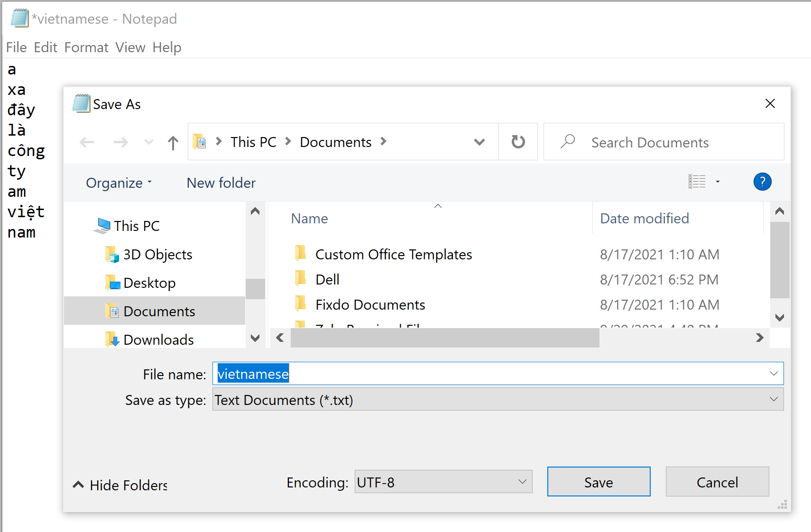Open the File name dropdown arrow
This screenshot has width=811, height=532.
pos(774,374)
